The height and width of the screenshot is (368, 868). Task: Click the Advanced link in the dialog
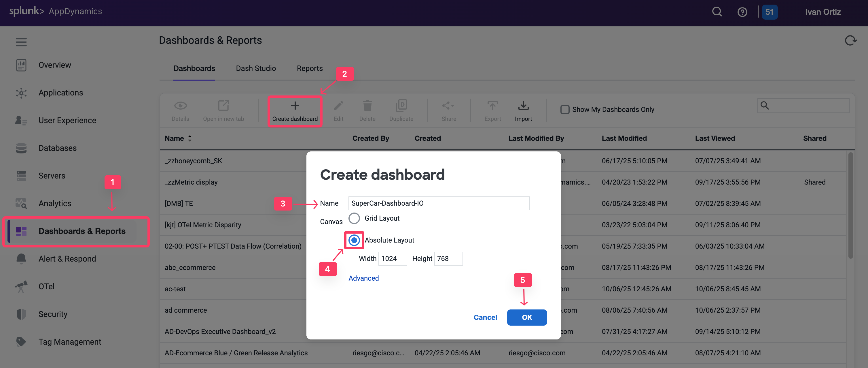tap(363, 278)
